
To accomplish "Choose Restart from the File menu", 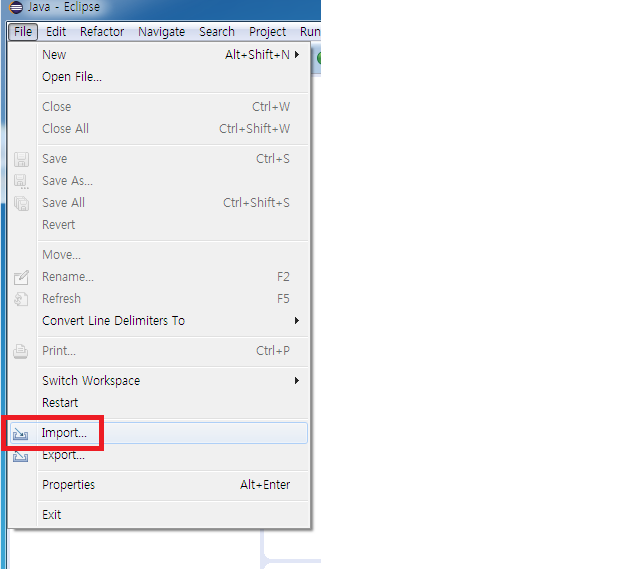I will (x=173, y=403).
